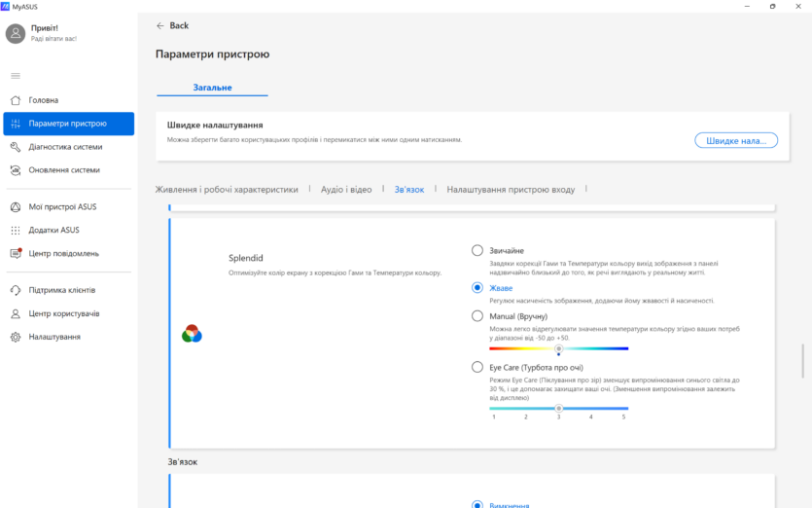Open Мої пристрої ASUS page

click(x=68, y=207)
